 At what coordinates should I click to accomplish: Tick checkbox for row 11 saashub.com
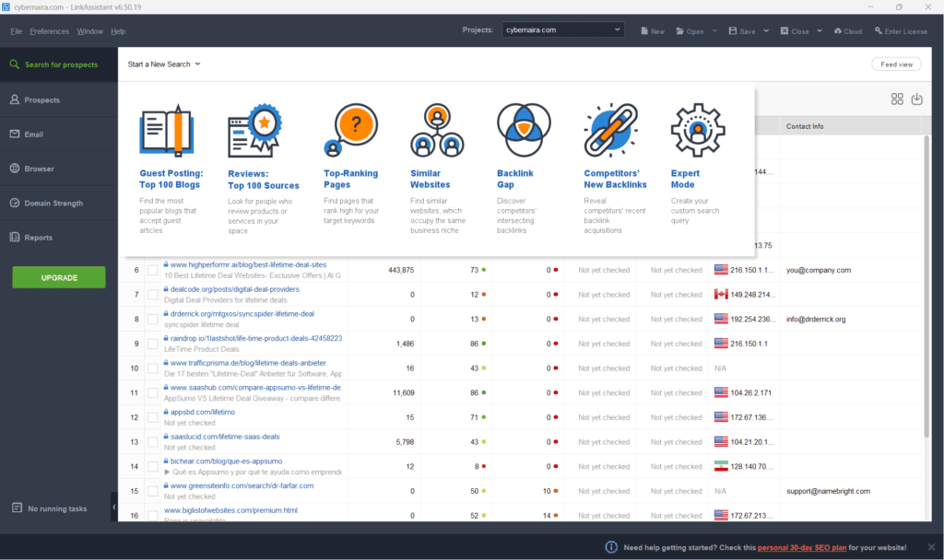[x=153, y=392]
